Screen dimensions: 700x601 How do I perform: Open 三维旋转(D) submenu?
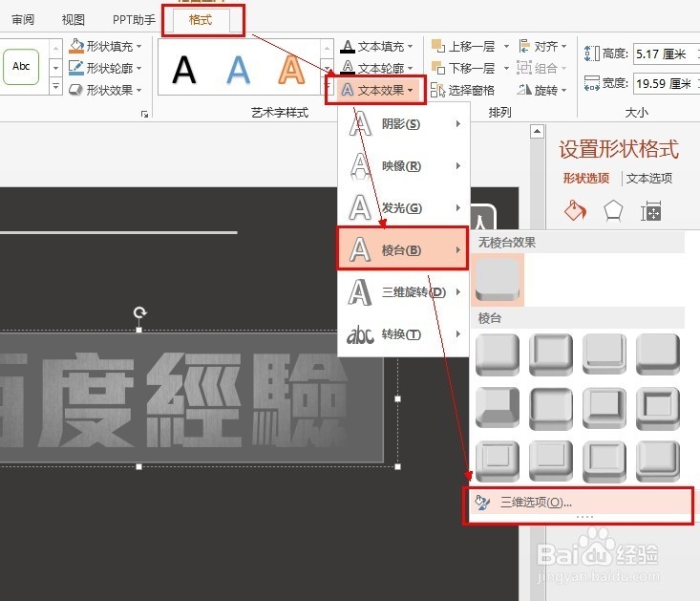(x=404, y=292)
